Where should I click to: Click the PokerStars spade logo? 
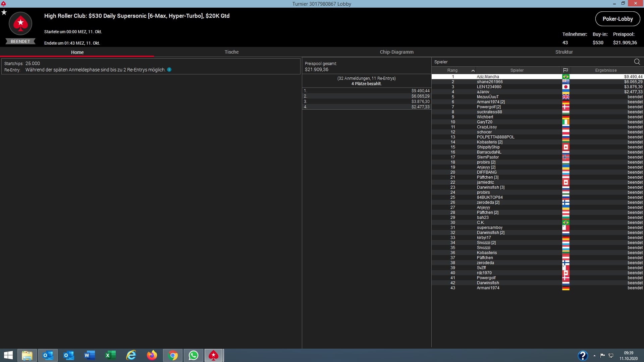tap(20, 23)
